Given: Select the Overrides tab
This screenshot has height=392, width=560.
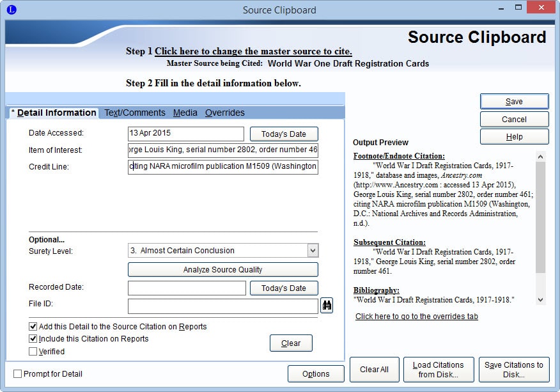Looking at the screenshot, I should coord(224,113).
